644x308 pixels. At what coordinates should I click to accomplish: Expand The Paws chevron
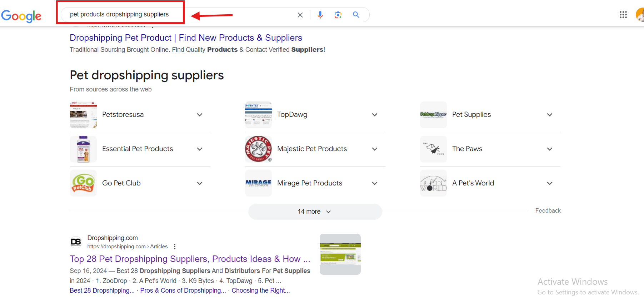click(x=550, y=149)
